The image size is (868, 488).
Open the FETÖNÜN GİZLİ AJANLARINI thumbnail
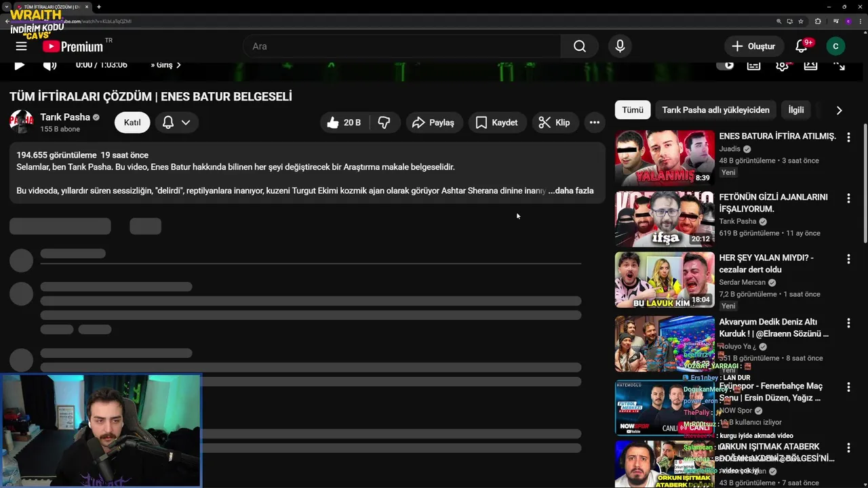[665, 219]
